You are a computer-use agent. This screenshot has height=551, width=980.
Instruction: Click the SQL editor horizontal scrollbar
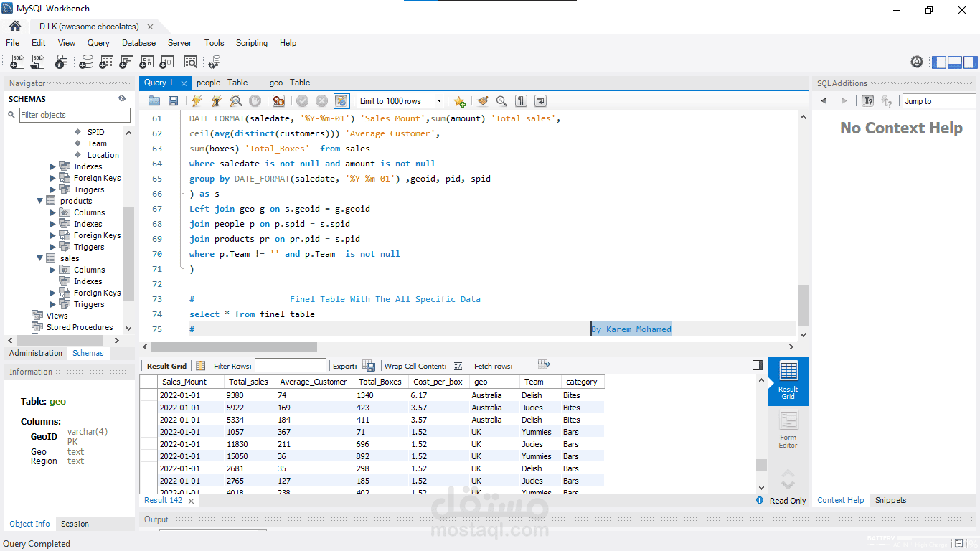pyautogui.click(x=468, y=347)
